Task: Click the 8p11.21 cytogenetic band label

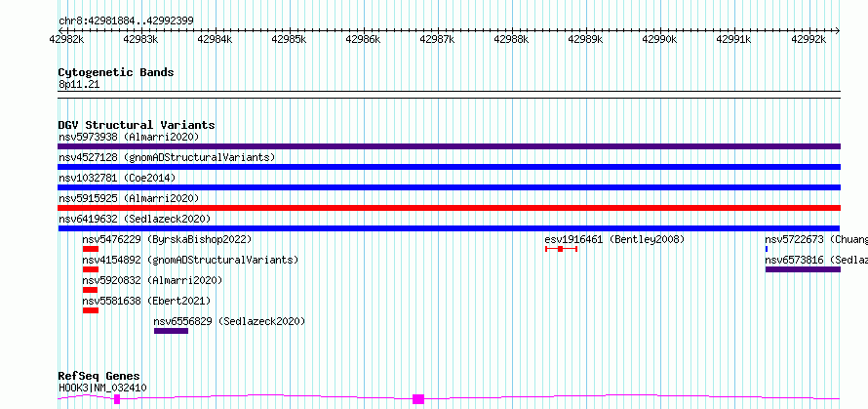Action: 79,85
